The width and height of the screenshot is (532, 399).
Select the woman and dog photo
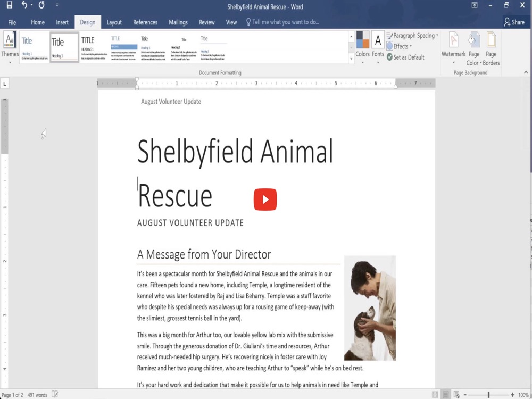(x=370, y=308)
